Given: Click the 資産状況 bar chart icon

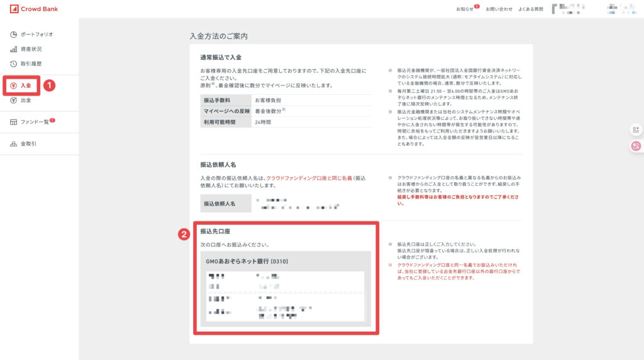Looking at the screenshot, I should (14, 49).
